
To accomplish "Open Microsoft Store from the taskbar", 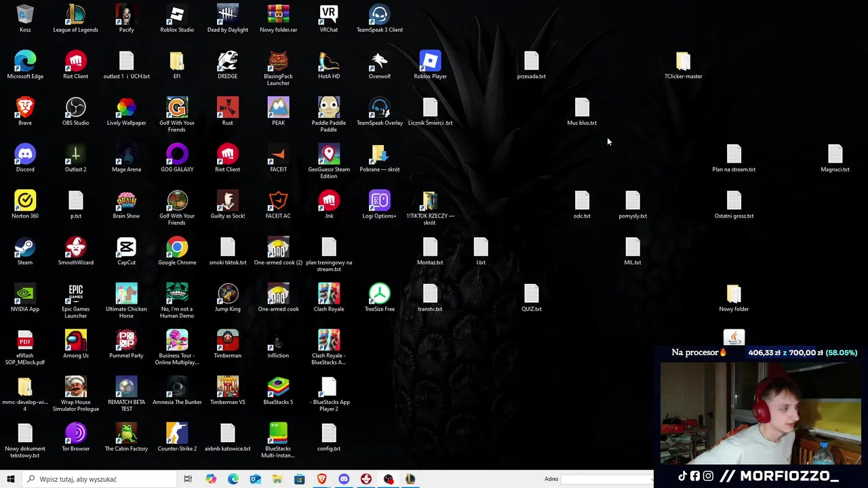I will click(299, 479).
